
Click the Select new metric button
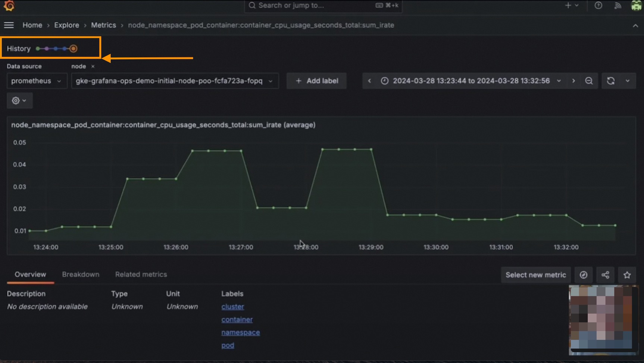[x=536, y=275]
